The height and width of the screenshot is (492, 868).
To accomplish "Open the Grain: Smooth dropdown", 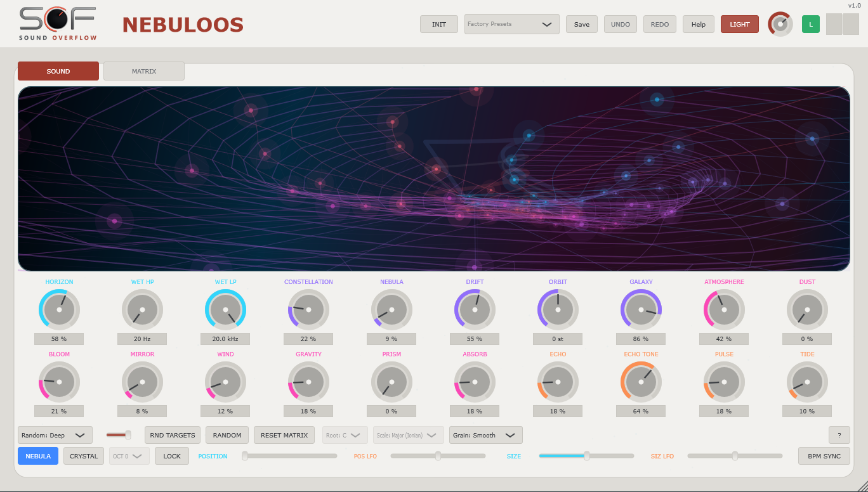I will [x=486, y=435].
